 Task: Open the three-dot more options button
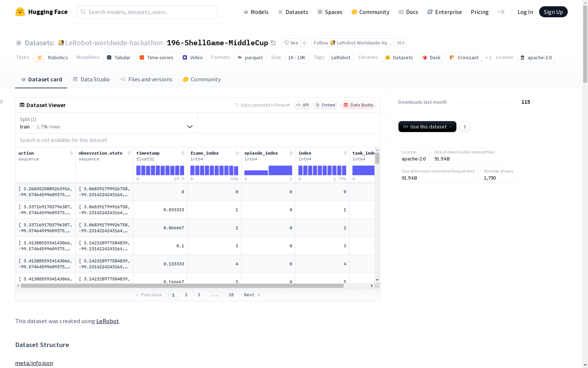[465, 127]
